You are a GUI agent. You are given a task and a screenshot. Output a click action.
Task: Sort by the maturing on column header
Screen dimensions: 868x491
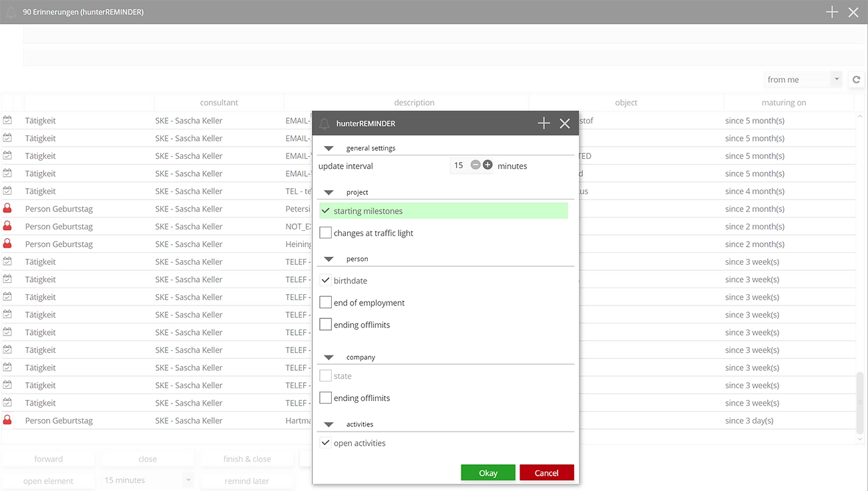click(783, 102)
